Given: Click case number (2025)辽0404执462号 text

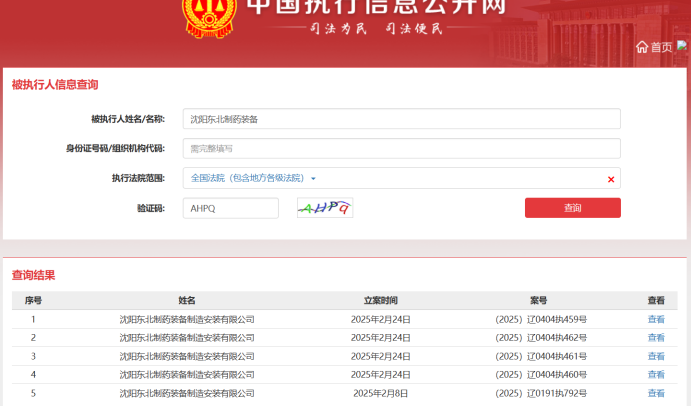Looking at the screenshot, I should click(x=541, y=338).
